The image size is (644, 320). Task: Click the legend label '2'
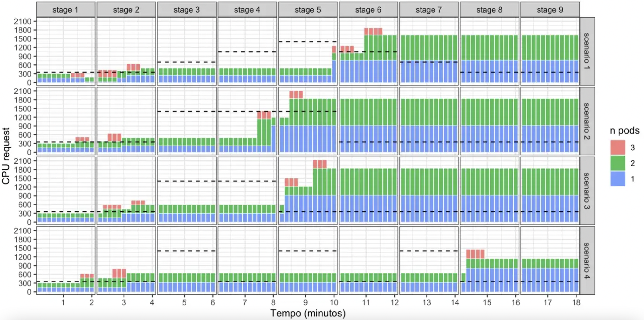(x=632, y=163)
